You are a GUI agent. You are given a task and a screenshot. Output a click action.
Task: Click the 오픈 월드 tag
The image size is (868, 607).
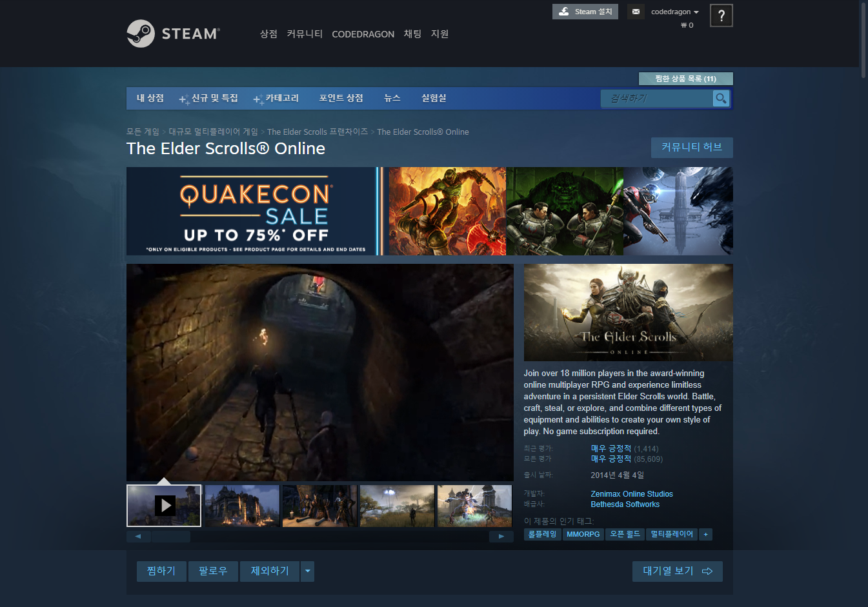[625, 534]
